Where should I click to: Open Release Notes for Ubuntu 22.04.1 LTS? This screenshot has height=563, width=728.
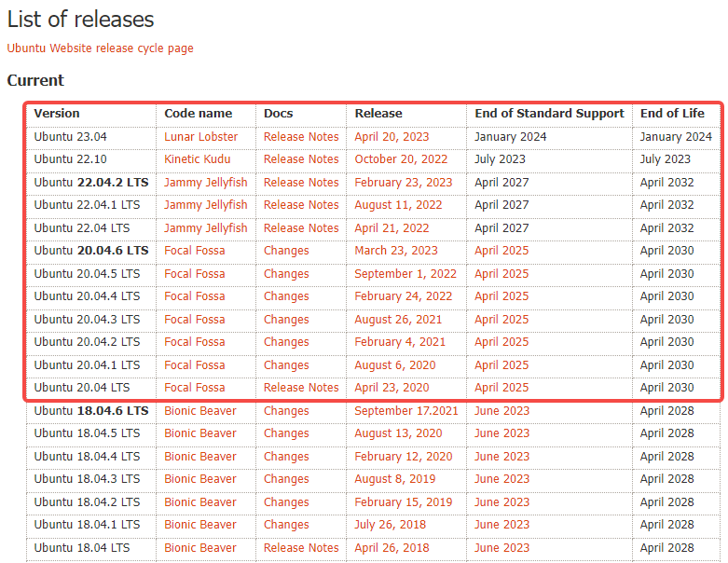(301, 205)
